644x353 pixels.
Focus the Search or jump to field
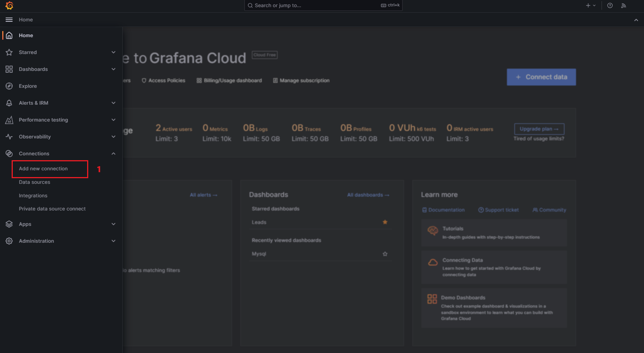(323, 5)
